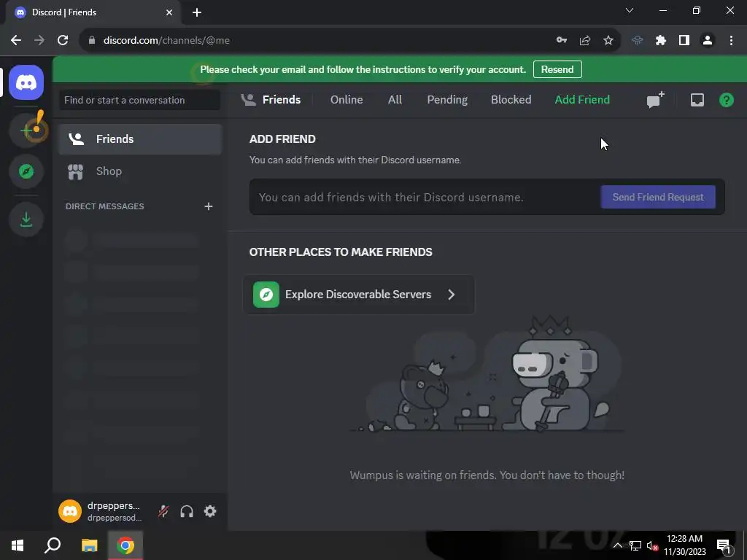747x560 pixels.
Task: Open the Blocked tab
Action: (x=511, y=99)
